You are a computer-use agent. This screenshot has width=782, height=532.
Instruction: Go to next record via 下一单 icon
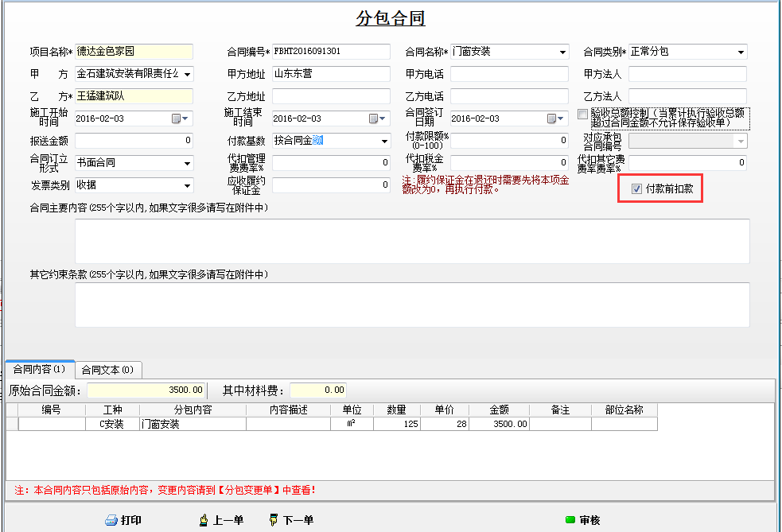274,520
